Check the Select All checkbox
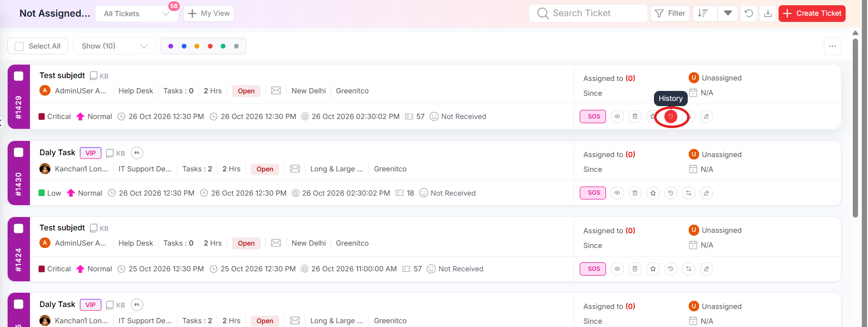The image size is (868, 327). click(20, 46)
